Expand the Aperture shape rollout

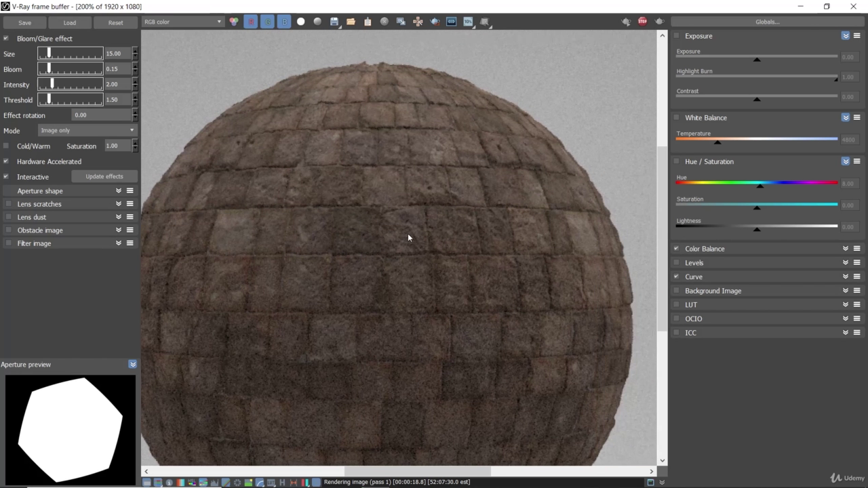coord(119,191)
